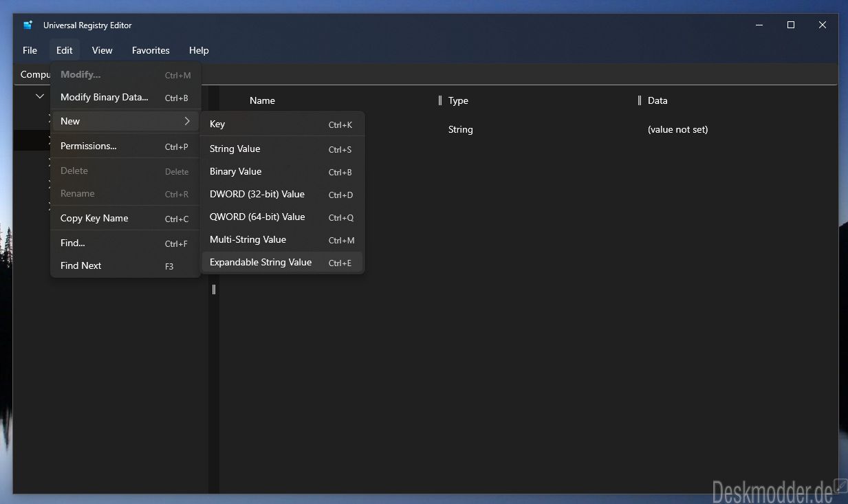848x504 pixels.
Task: Maximize the Universal Registry Editor window
Action: click(791, 25)
